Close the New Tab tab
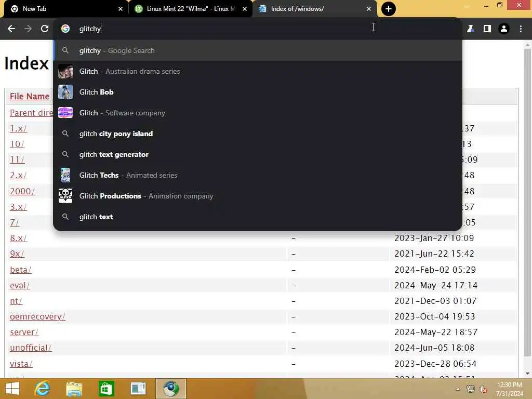The image size is (532, 399). pyautogui.click(x=121, y=9)
